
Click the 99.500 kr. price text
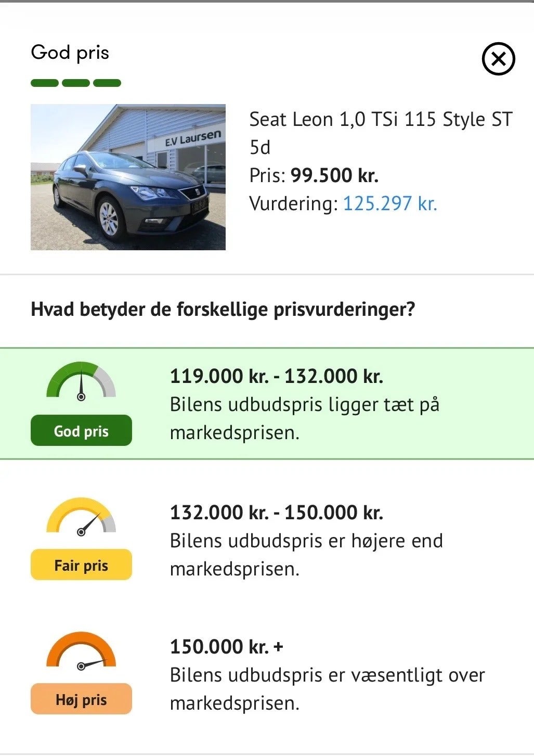[x=334, y=175]
